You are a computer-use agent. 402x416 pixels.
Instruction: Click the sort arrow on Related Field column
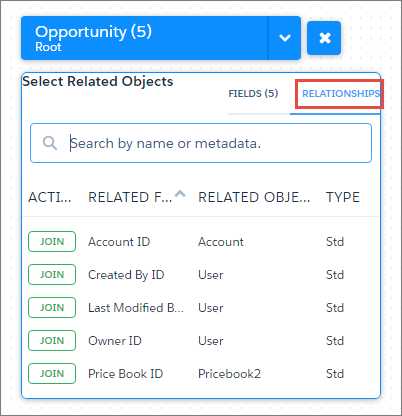tap(180, 194)
